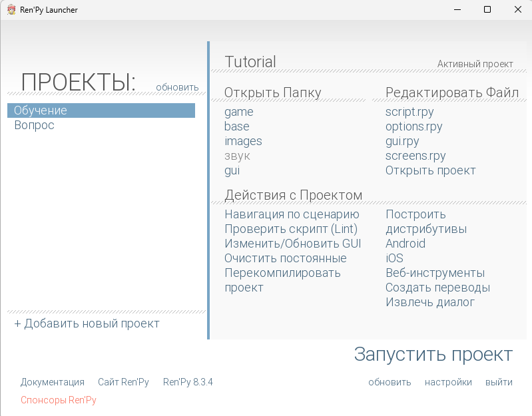Click Открыть проект in editor list
The image size is (532, 416).
point(431,170)
